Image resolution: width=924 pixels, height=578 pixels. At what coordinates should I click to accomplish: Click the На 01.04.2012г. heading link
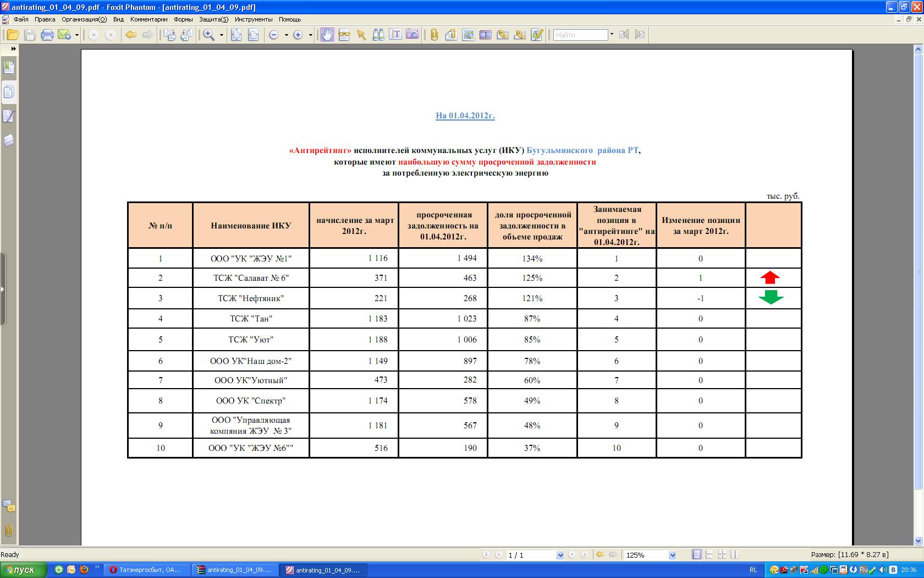point(465,116)
